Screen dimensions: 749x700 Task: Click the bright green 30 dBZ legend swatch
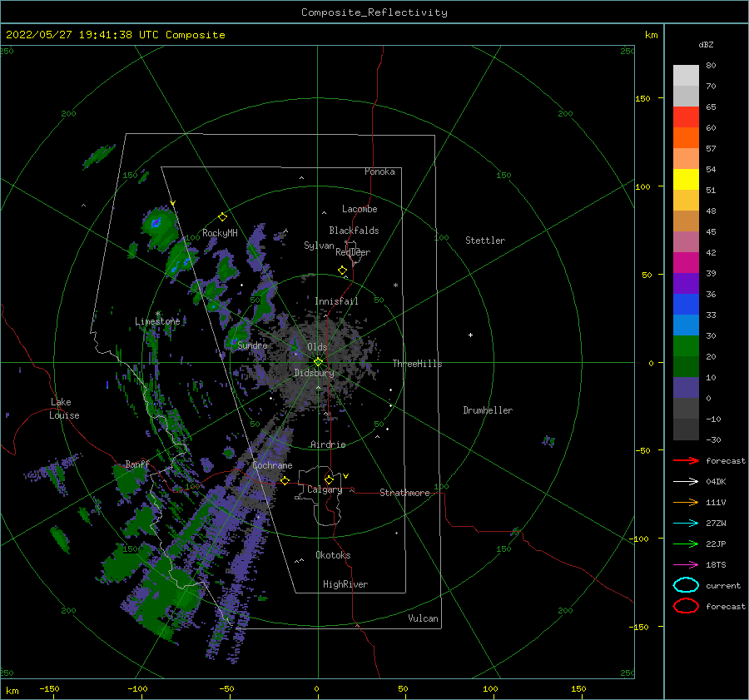pyautogui.click(x=686, y=346)
